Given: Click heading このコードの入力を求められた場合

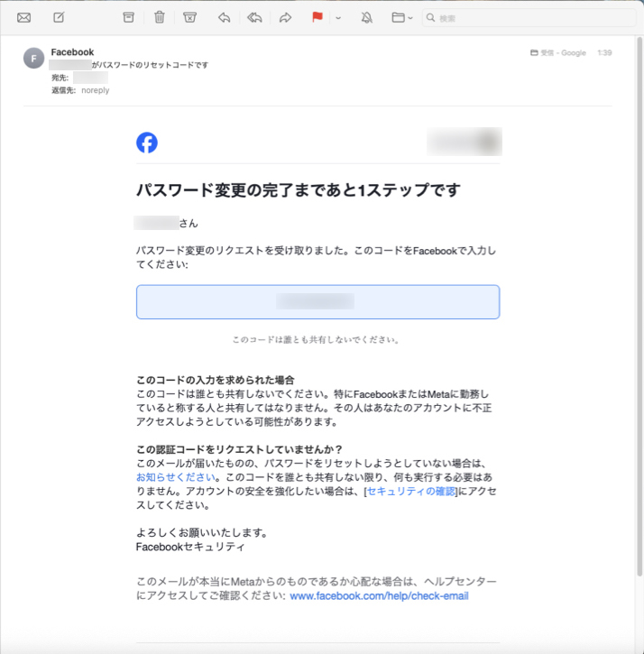Looking at the screenshot, I should click(x=216, y=380).
